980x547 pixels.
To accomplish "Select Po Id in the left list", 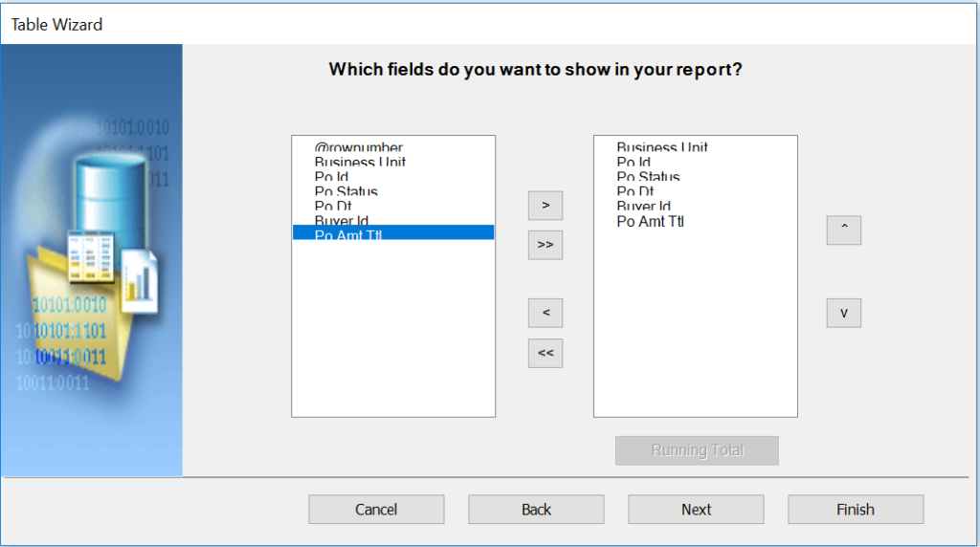I will (331, 177).
